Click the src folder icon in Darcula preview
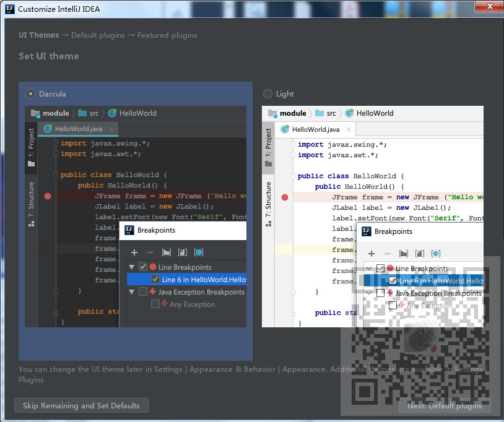 click(x=82, y=113)
